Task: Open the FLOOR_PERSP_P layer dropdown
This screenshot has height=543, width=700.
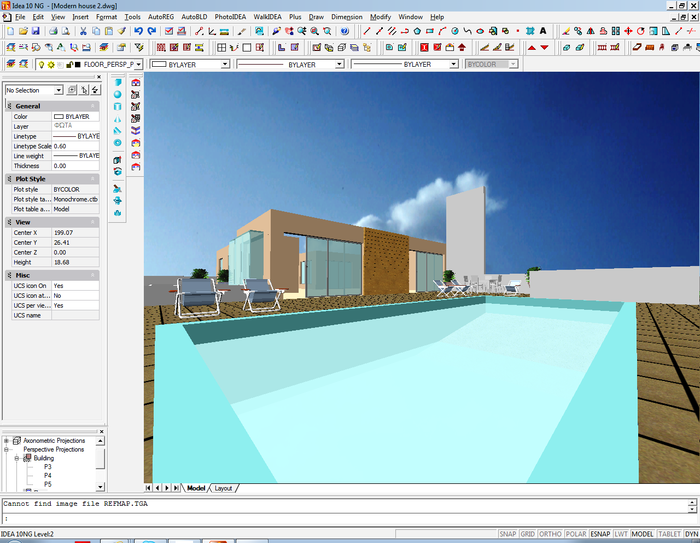Action: [x=138, y=64]
